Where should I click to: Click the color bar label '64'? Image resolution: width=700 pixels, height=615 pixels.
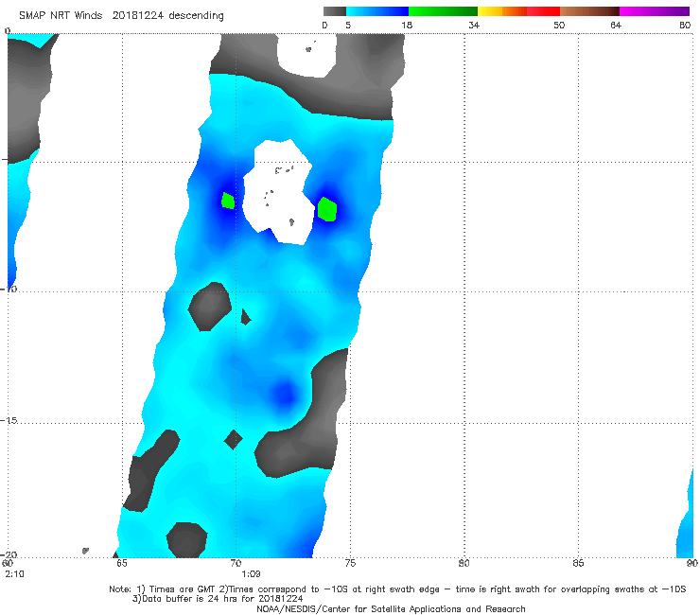tap(616, 25)
